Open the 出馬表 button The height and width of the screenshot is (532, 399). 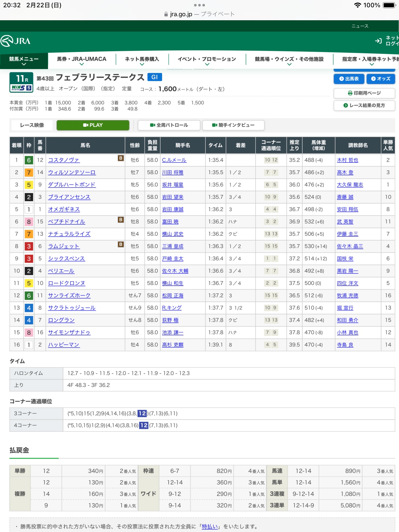tap(349, 79)
